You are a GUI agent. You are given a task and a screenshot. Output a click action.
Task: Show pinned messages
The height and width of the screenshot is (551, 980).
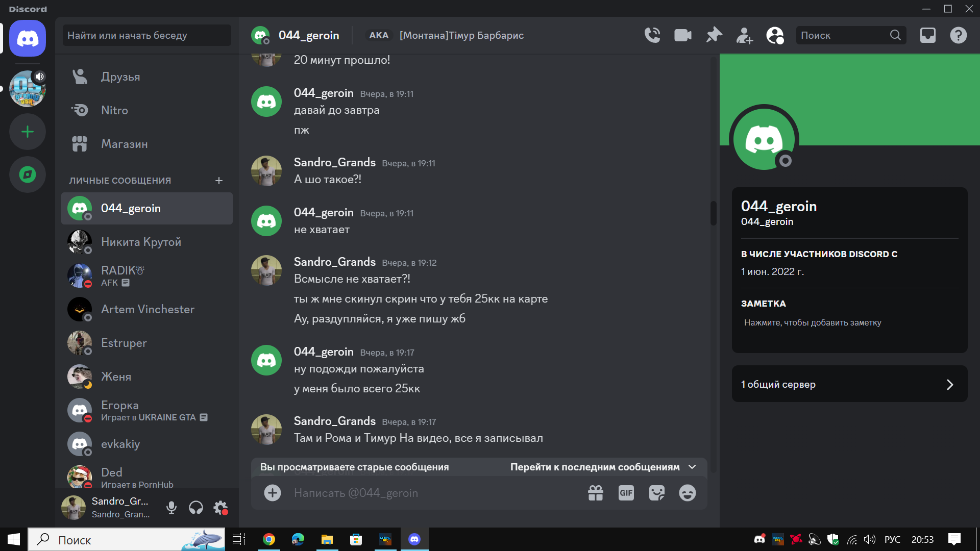pos(714,35)
